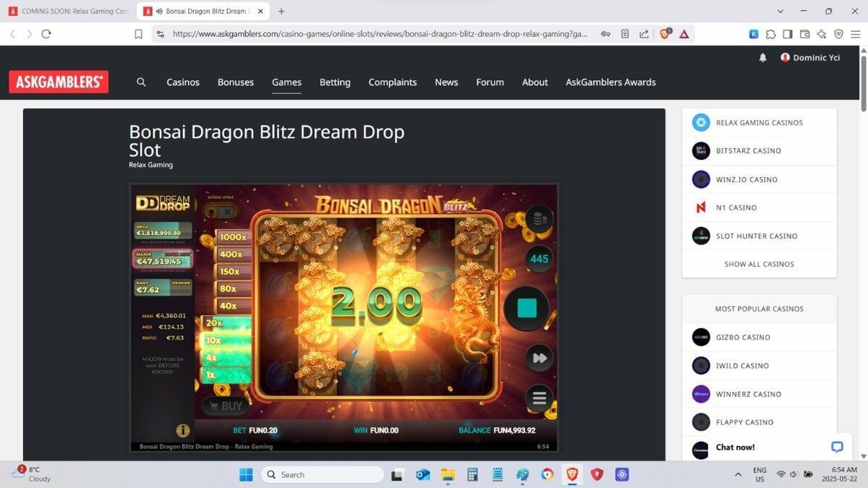Go to the Forum page
This screenshot has width=868, height=488.
coord(490,82)
